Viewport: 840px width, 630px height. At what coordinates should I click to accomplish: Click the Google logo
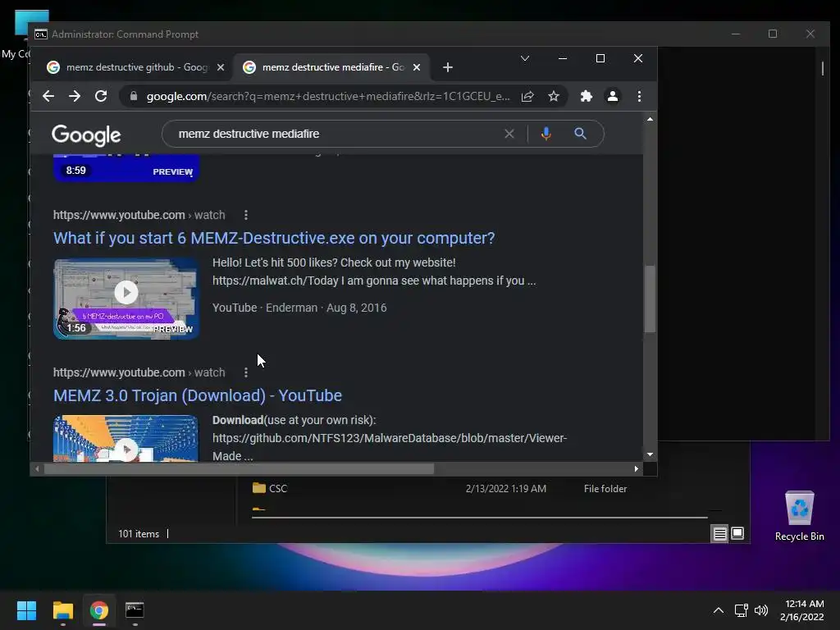pos(86,135)
